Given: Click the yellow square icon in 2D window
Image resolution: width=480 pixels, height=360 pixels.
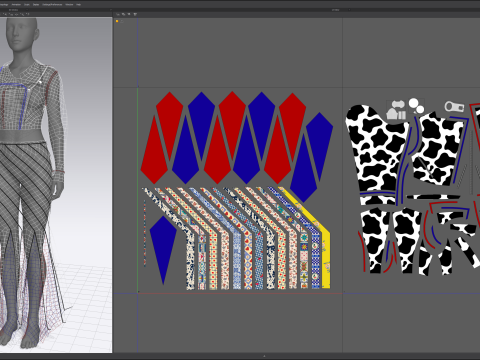Looking at the screenshot, I should click(117, 21).
